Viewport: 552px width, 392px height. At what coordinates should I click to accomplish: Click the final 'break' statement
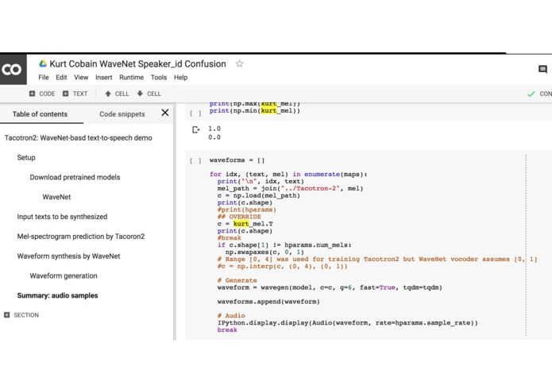227,330
